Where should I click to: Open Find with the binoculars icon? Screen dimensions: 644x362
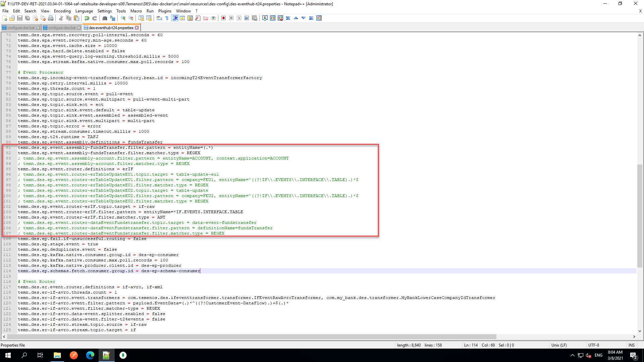pos(105,18)
